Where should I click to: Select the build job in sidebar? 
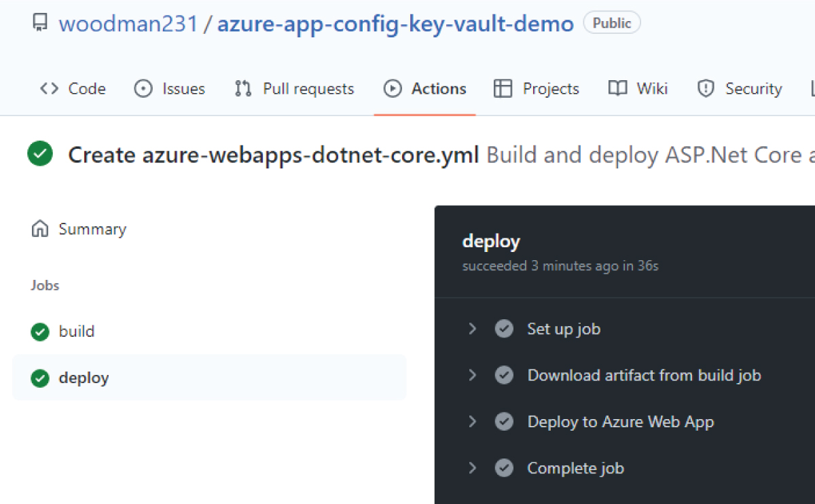pyautogui.click(x=77, y=331)
